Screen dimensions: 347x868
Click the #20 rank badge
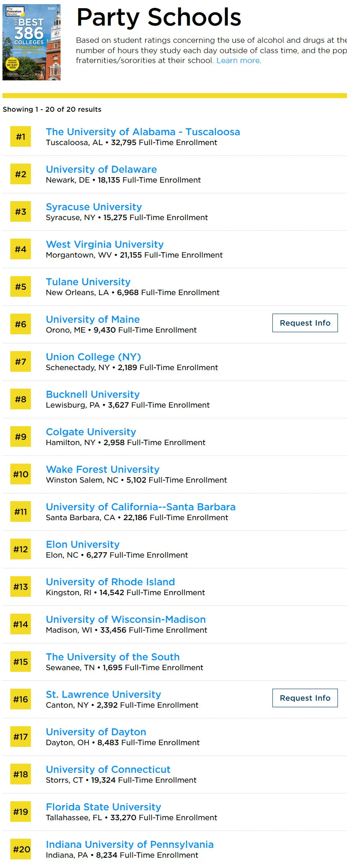(x=21, y=849)
